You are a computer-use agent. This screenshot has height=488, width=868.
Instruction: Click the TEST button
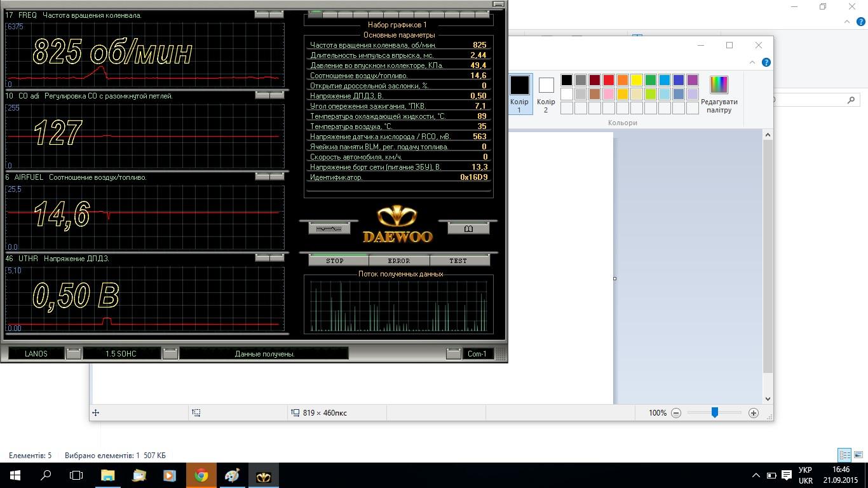coord(458,261)
